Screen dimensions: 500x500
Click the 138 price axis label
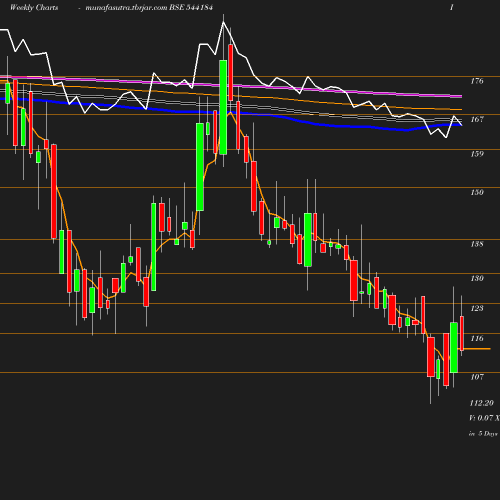click(477, 244)
